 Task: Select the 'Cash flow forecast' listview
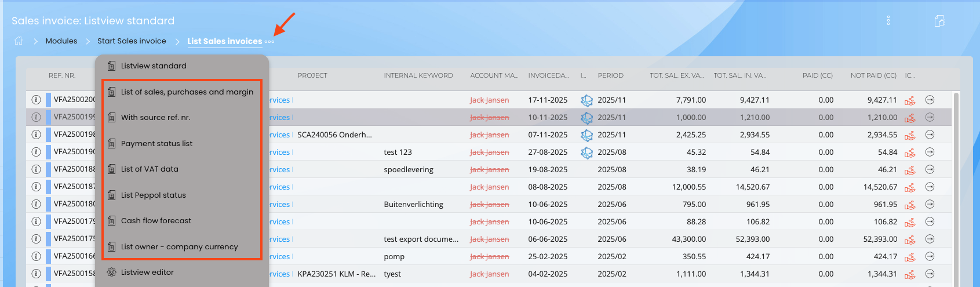(156, 220)
